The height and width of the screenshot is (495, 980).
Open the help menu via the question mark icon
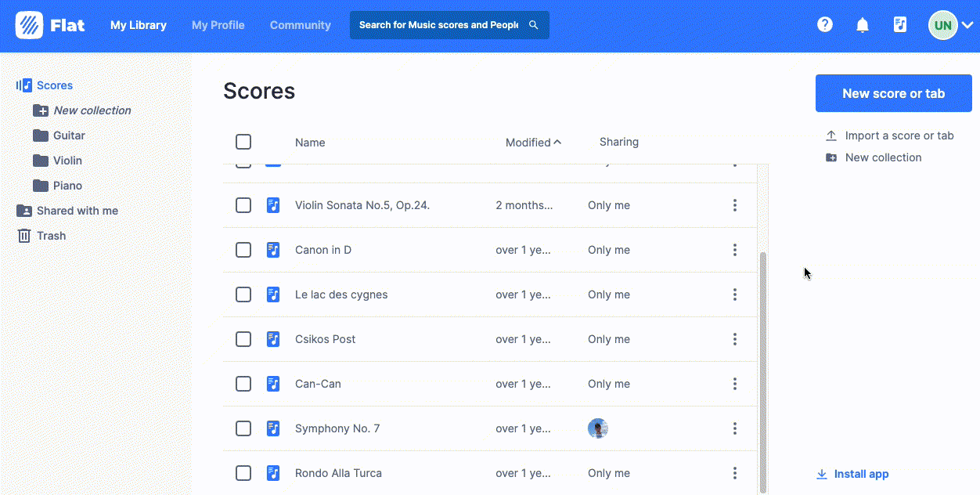824,24
